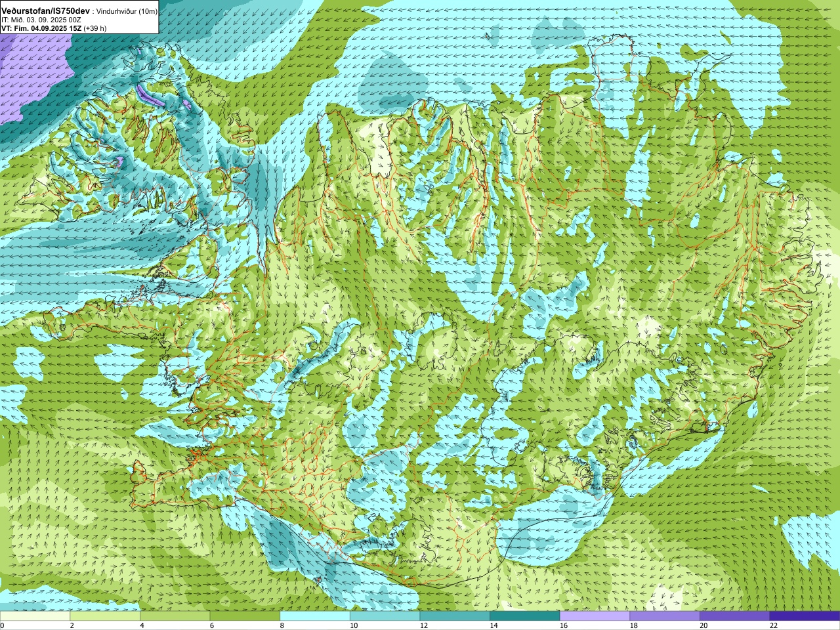Image resolution: width=840 pixels, height=630 pixels.
Task: Click the 12–14 teal legend swatch
Action: coord(455,616)
